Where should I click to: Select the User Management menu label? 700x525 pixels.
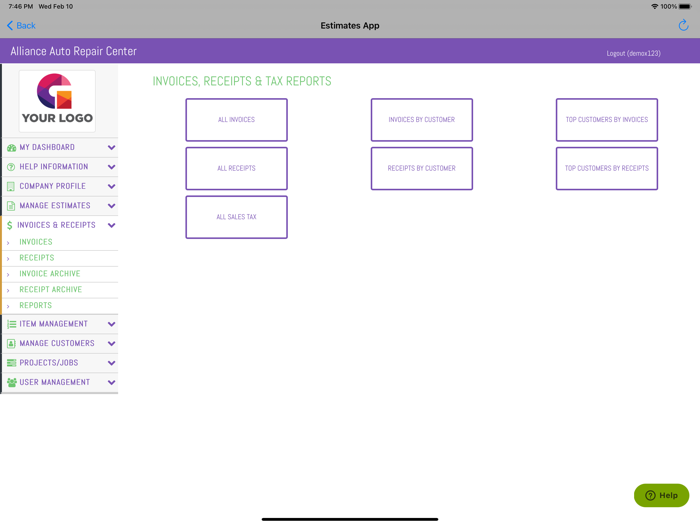[x=54, y=382]
